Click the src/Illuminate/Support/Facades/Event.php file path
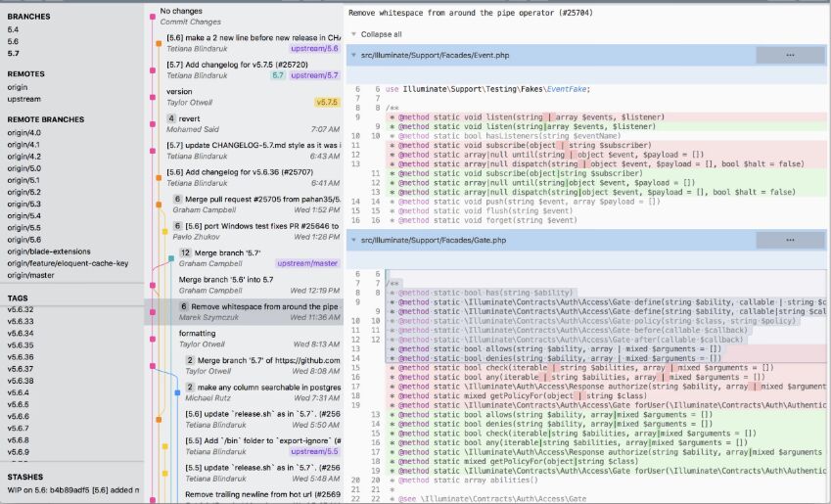831x504 pixels. click(436, 55)
